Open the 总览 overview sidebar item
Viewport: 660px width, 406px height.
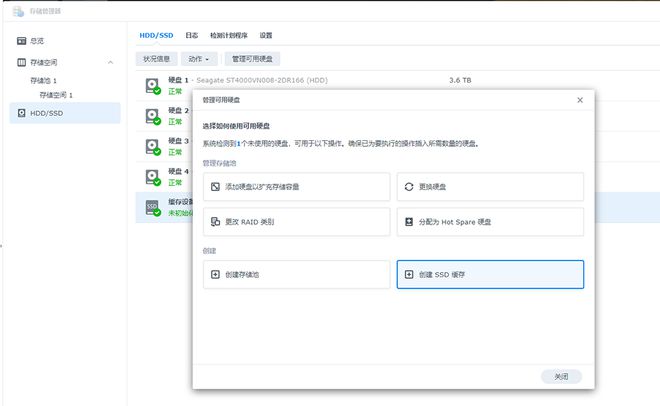pyautogui.click(x=37, y=41)
